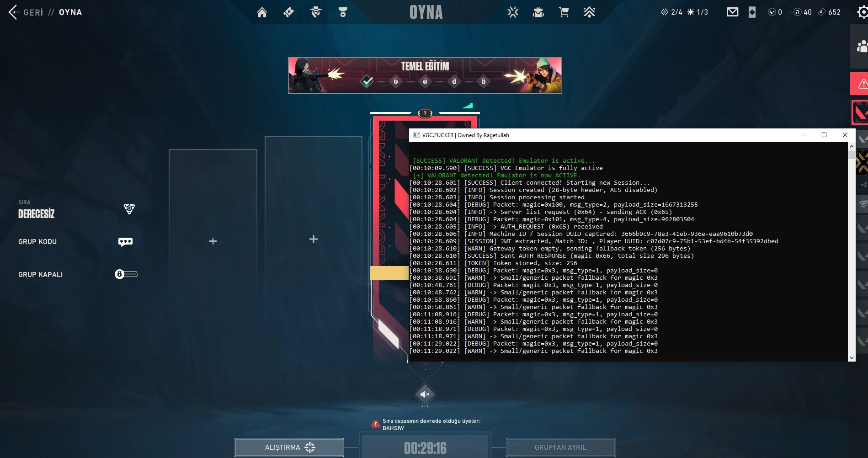Open the collection backpack icon
The width and height of the screenshot is (868, 458).
(538, 12)
